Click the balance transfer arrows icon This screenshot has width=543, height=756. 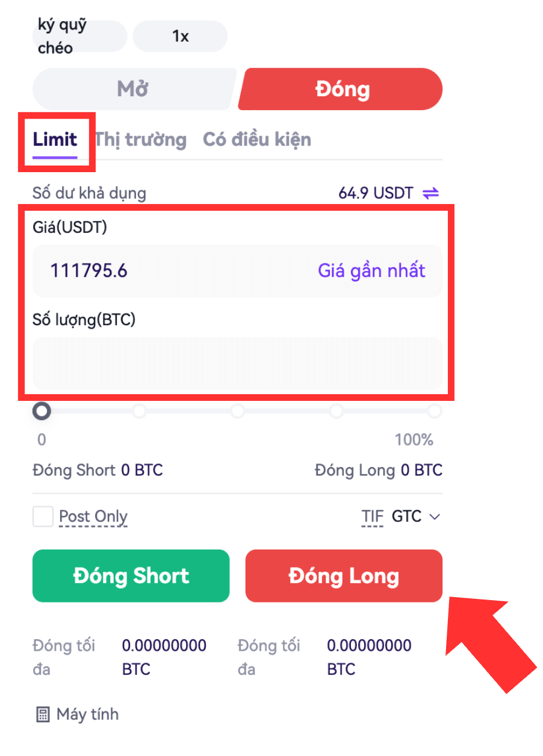click(x=430, y=193)
